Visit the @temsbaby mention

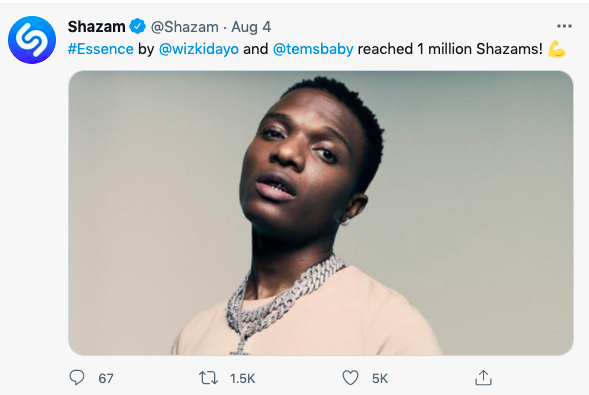(313, 49)
